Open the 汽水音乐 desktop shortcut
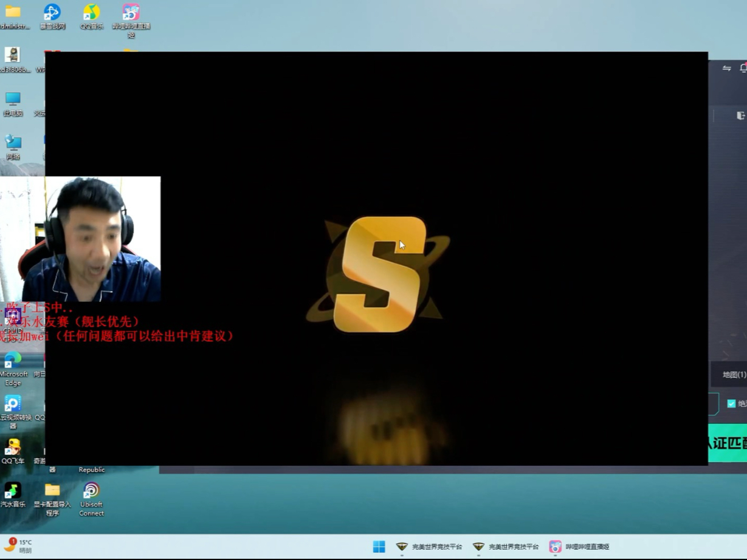Viewport: 747px width, 560px height. click(x=13, y=495)
